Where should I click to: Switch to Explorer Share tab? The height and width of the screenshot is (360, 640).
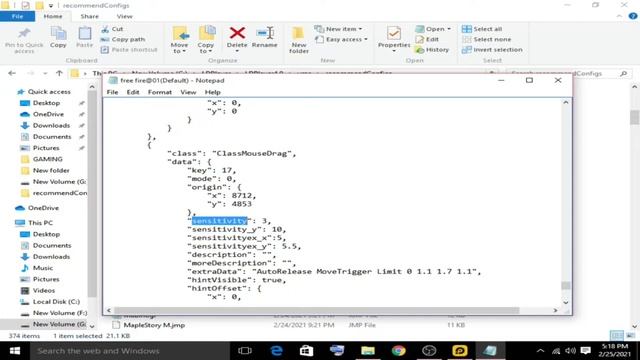tap(89, 16)
